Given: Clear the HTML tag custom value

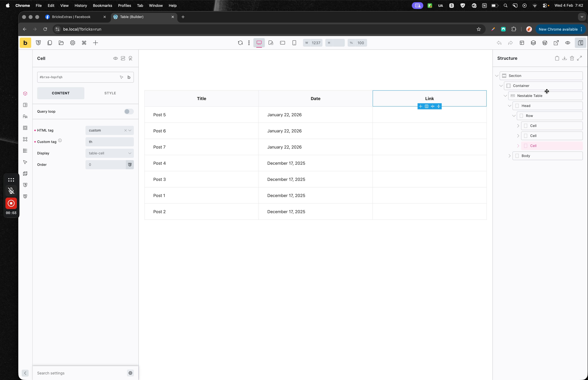Looking at the screenshot, I should [125, 130].
